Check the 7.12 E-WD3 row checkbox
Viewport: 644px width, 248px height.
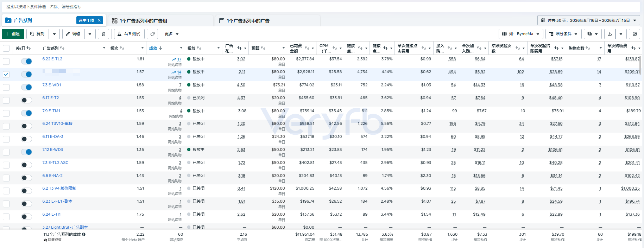pyautogui.click(x=6, y=152)
